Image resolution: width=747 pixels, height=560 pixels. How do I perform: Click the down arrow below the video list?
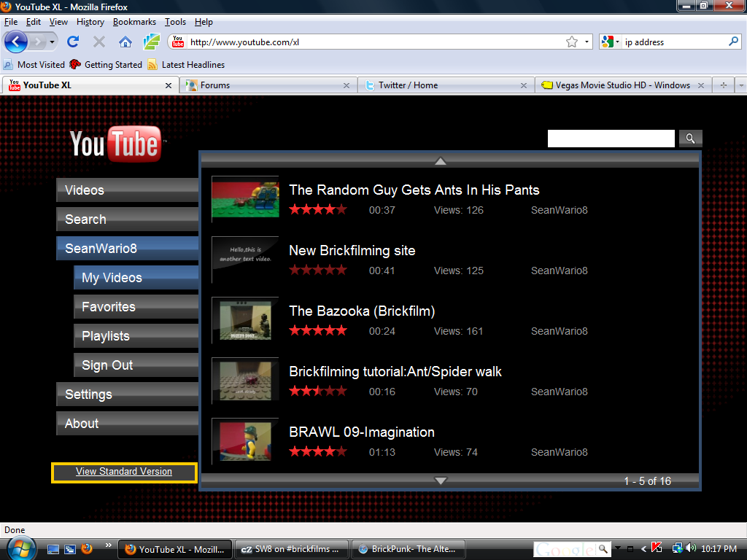click(441, 481)
